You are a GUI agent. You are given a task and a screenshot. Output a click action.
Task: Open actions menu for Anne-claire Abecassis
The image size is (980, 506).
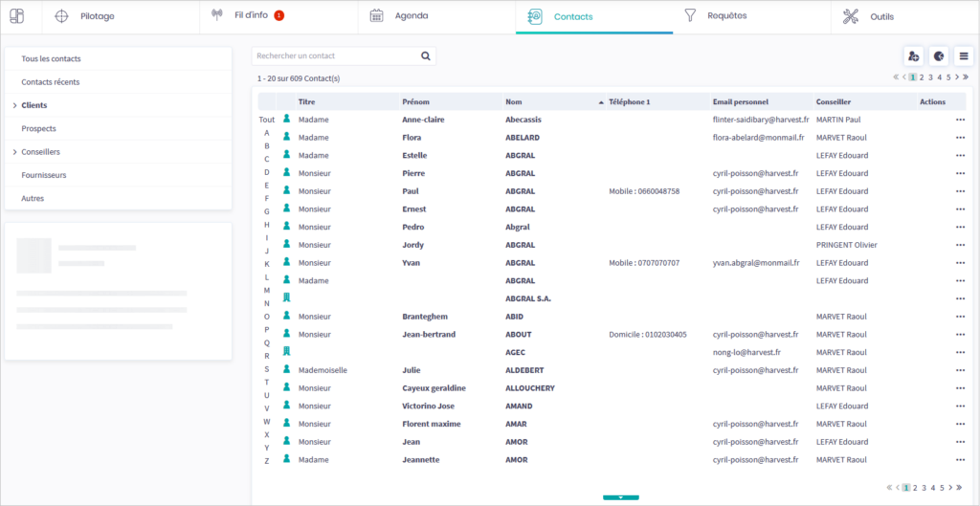[960, 120]
